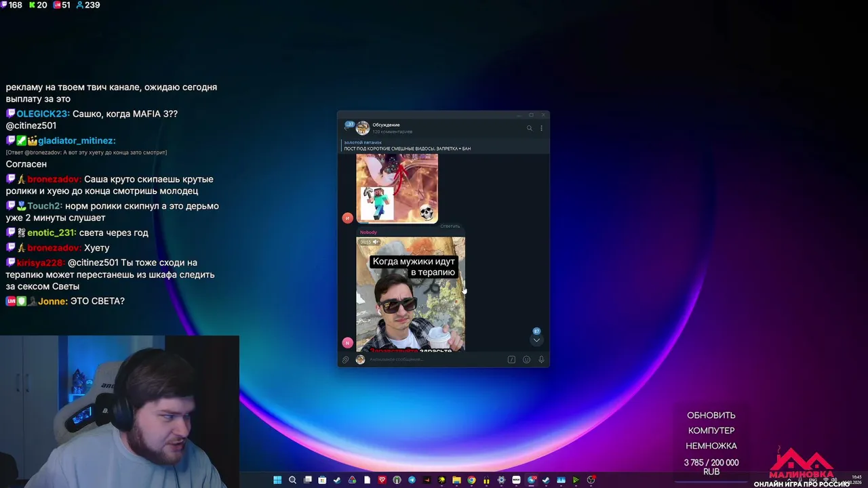Viewport: 868px width, 488px height.
Task: Open the Windows Start menu
Action: pos(277,481)
